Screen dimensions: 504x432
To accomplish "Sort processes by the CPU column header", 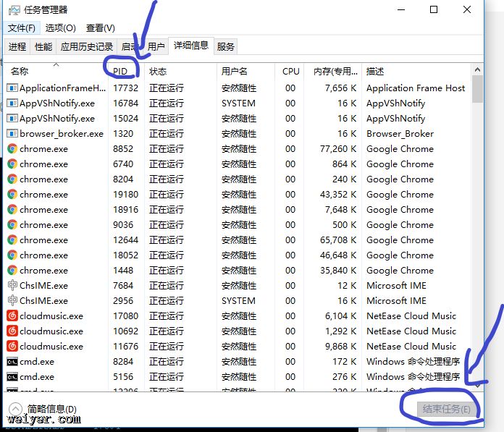I will coord(290,71).
